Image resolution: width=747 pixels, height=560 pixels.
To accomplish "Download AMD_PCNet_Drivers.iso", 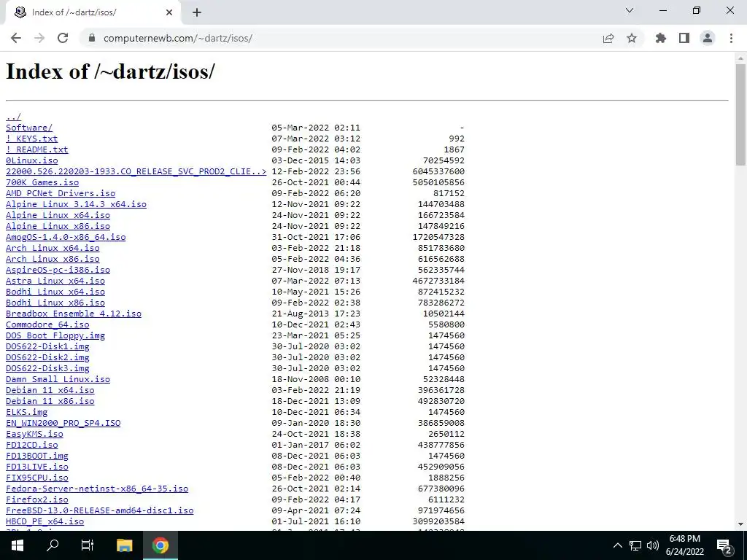I will coord(61,193).
